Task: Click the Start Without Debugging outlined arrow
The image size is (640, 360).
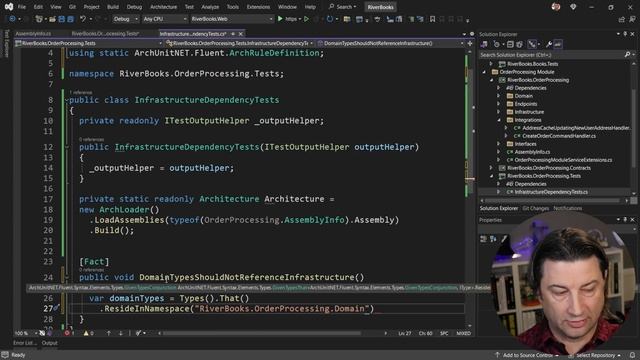Action: point(306,19)
